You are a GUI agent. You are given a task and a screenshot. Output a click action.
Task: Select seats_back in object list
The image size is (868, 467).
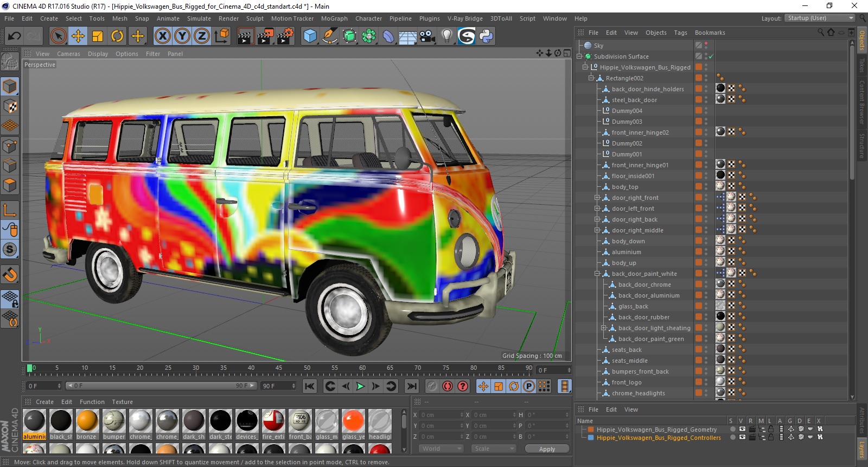click(x=627, y=350)
